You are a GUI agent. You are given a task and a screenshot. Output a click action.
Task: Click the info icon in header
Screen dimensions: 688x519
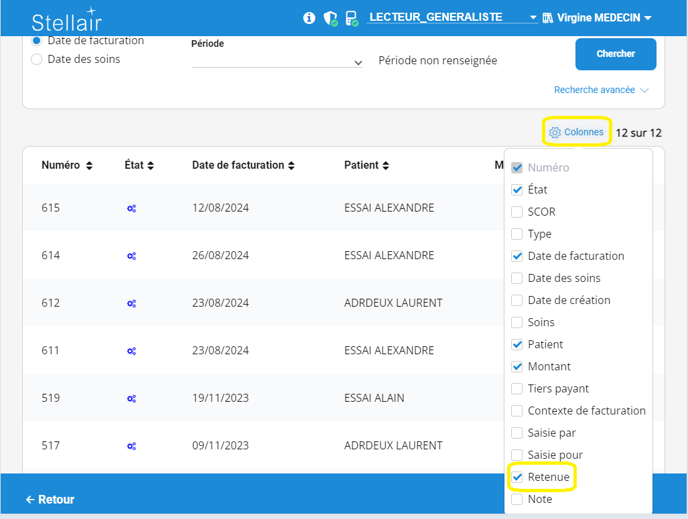click(x=309, y=18)
